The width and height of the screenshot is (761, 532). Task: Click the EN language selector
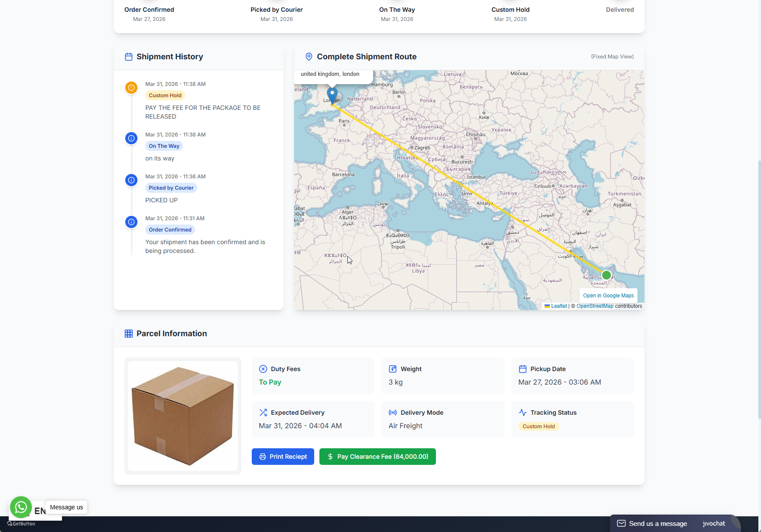40,511
